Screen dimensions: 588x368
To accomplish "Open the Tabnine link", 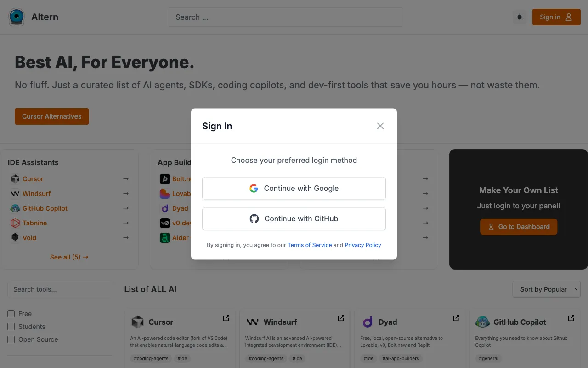I will [35, 223].
